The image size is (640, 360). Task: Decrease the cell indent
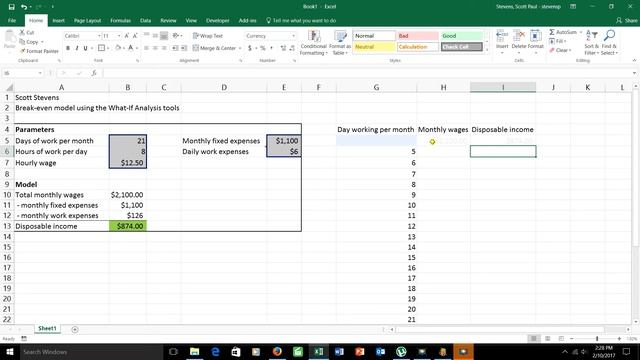click(175, 48)
